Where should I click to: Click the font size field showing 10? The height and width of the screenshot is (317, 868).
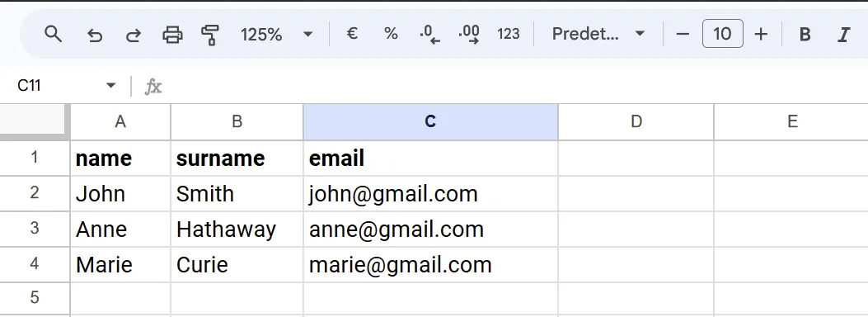click(x=722, y=35)
